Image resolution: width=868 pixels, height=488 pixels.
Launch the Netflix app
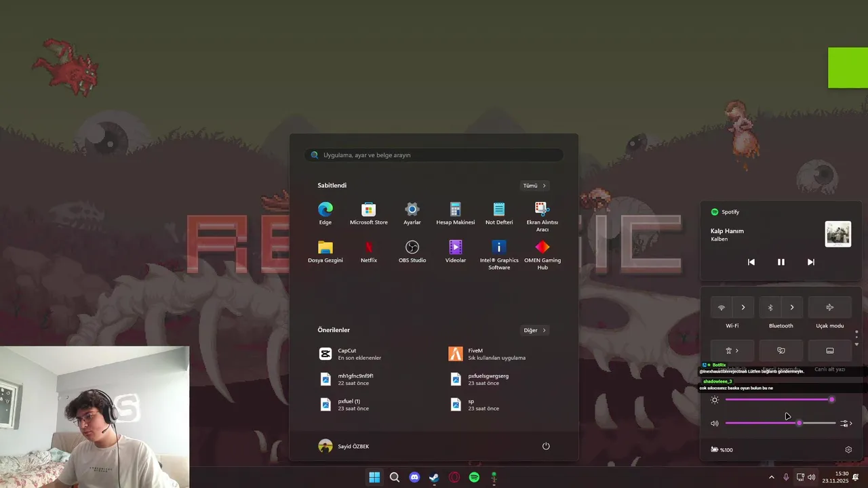(369, 251)
